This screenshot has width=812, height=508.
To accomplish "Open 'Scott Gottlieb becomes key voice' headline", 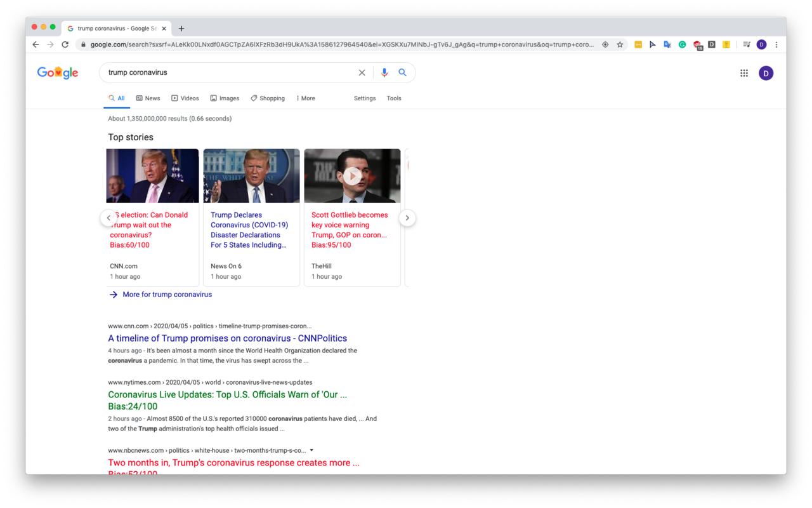I will (x=350, y=225).
